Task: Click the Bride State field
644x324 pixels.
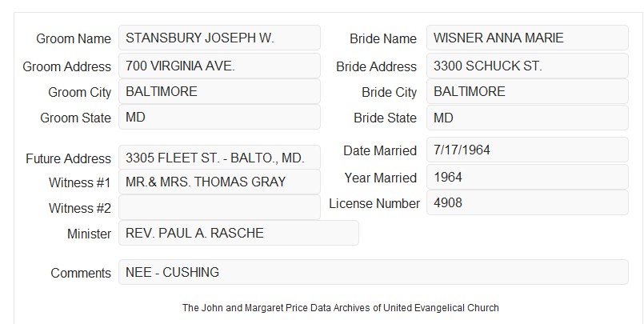Action: coord(527,118)
